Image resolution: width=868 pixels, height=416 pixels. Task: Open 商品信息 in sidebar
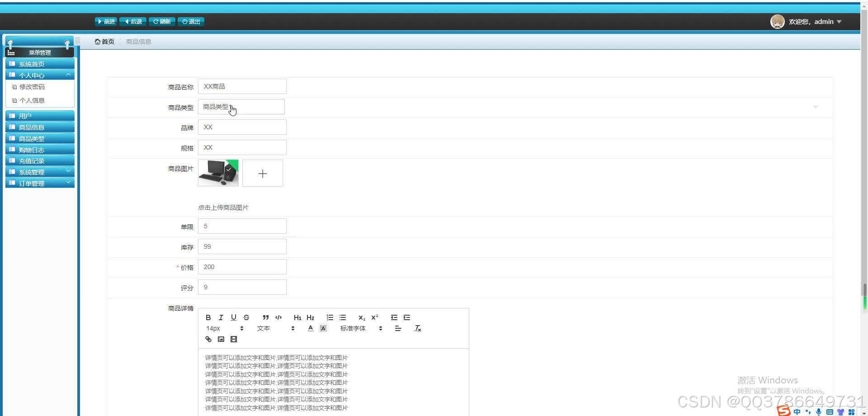coord(40,127)
